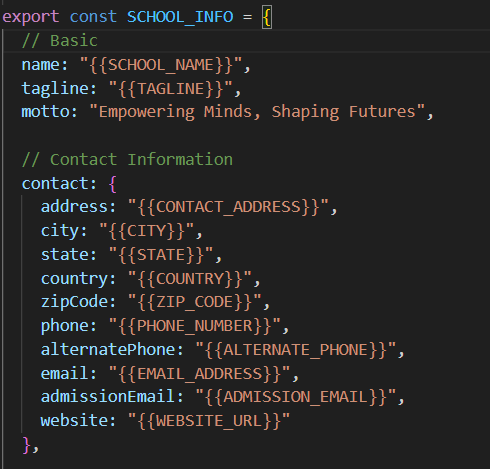Viewport: 490px width, 469px height.
Task: Click the {{ADMISSION_EMAIL}} placeholder
Action: 296,397
